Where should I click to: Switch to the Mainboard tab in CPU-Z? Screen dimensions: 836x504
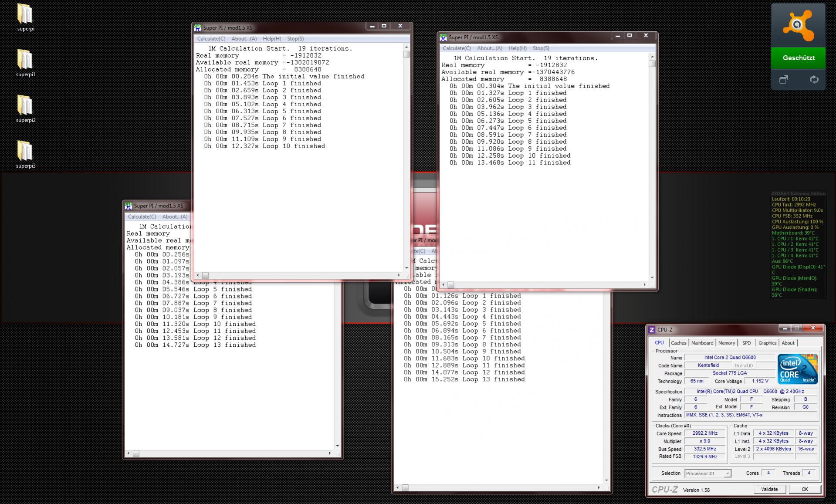point(702,343)
